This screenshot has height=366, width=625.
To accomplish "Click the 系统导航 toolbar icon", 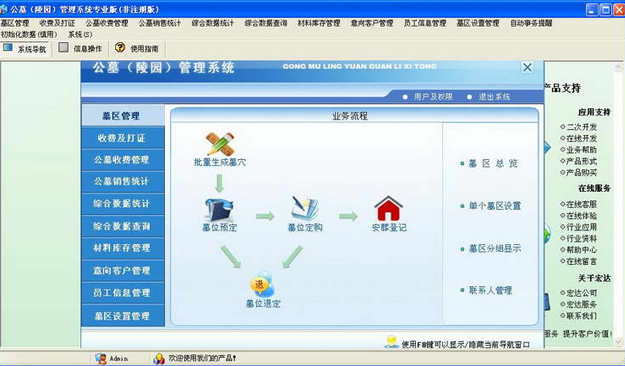I will pyautogui.click(x=8, y=48).
